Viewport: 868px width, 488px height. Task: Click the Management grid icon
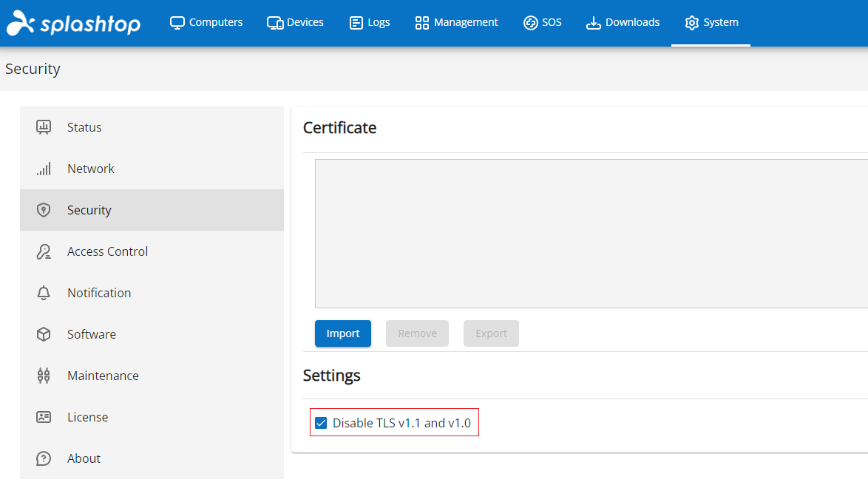click(422, 23)
